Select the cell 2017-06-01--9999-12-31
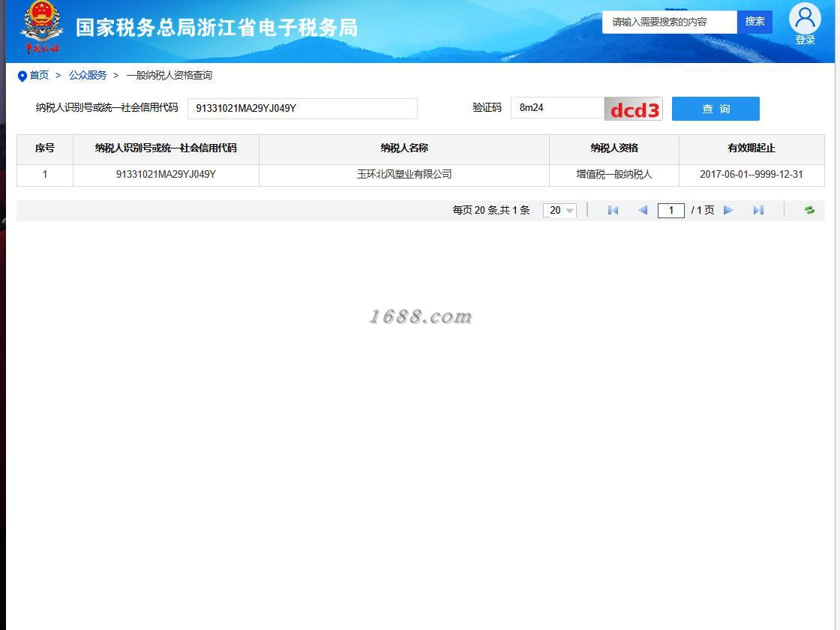 click(x=751, y=175)
